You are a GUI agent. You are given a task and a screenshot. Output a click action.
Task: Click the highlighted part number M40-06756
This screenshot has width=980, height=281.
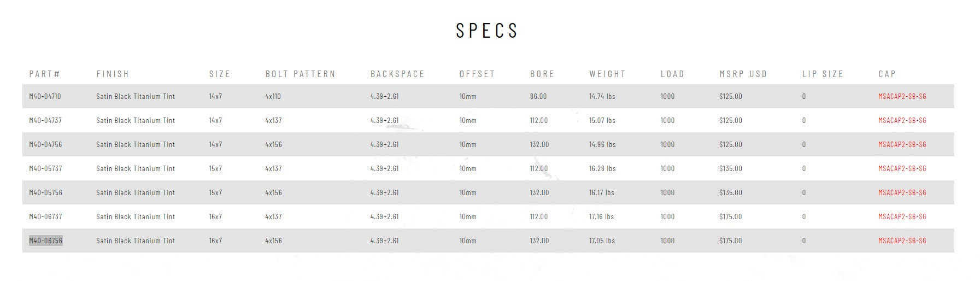[45, 241]
